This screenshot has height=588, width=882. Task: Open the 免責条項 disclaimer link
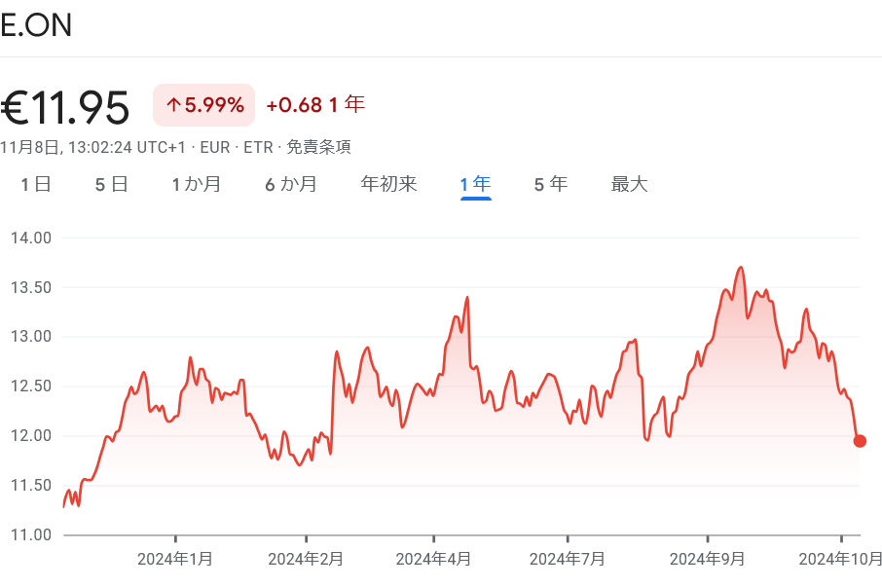[321, 147]
